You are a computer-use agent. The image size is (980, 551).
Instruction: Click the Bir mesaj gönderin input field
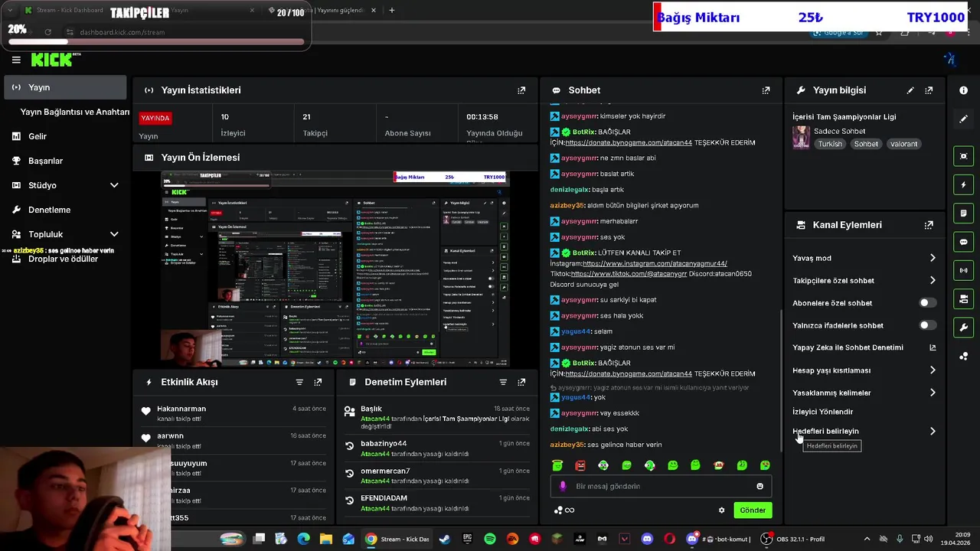coord(661,486)
